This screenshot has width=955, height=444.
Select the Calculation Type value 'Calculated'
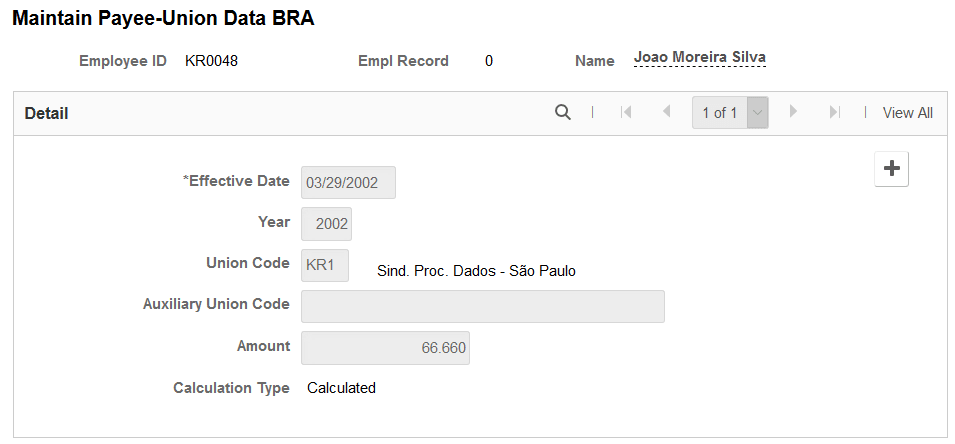[x=341, y=388]
